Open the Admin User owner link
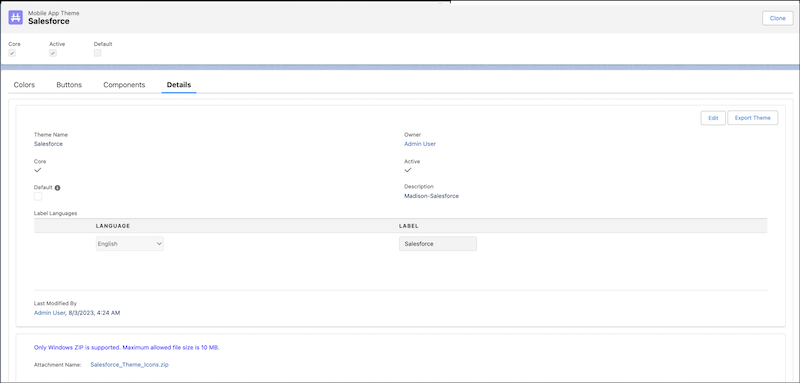Screen dimensions: 800x383 [420, 144]
